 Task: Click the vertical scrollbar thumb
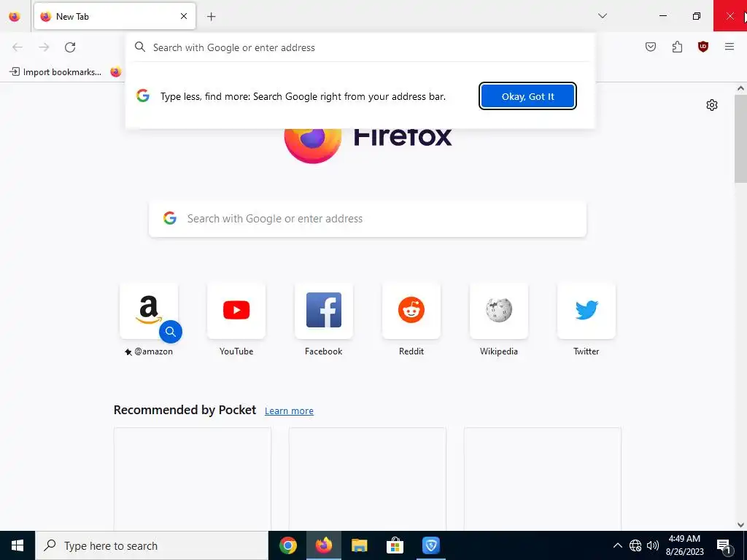pyautogui.click(x=740, y=139)
